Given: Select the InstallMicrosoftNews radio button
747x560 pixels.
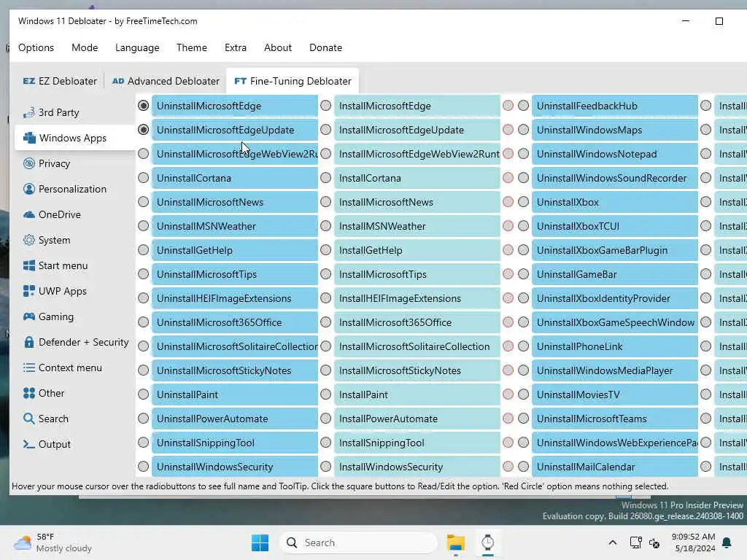Looking at the screenshot, I should point(326,202).
